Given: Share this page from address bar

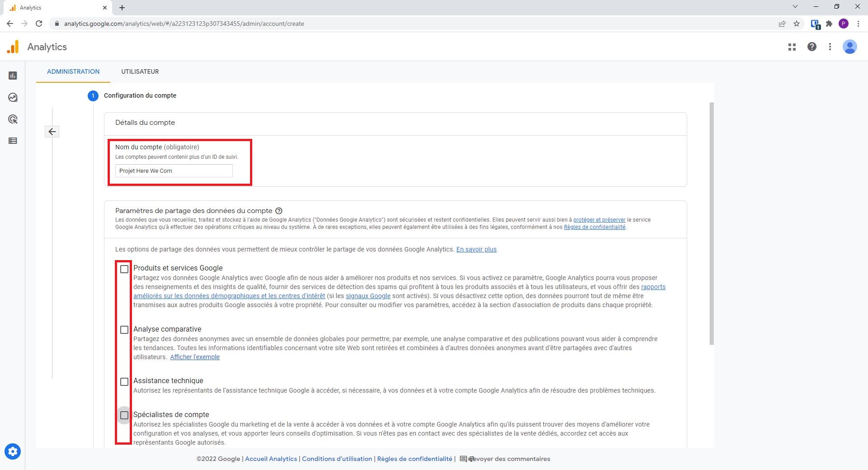Looking at the screenshot, I should (782, 24).
